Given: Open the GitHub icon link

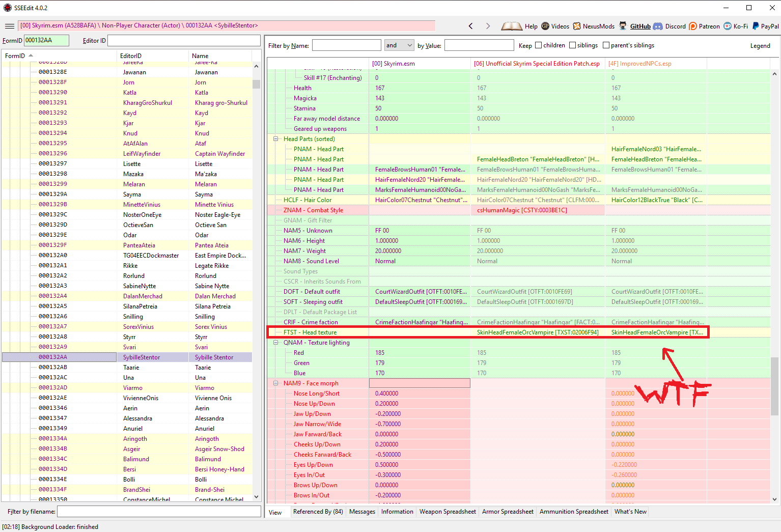Looking at the screenshot, I should (623, 26).
